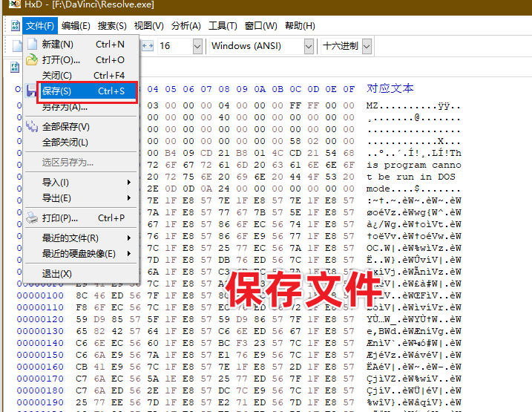Expand the 导入(I) submenu

click(82, 183)
